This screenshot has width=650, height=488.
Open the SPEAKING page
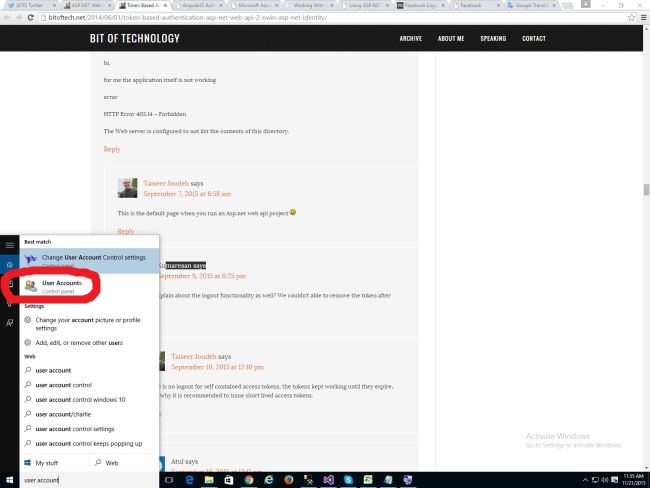[493, 39]
